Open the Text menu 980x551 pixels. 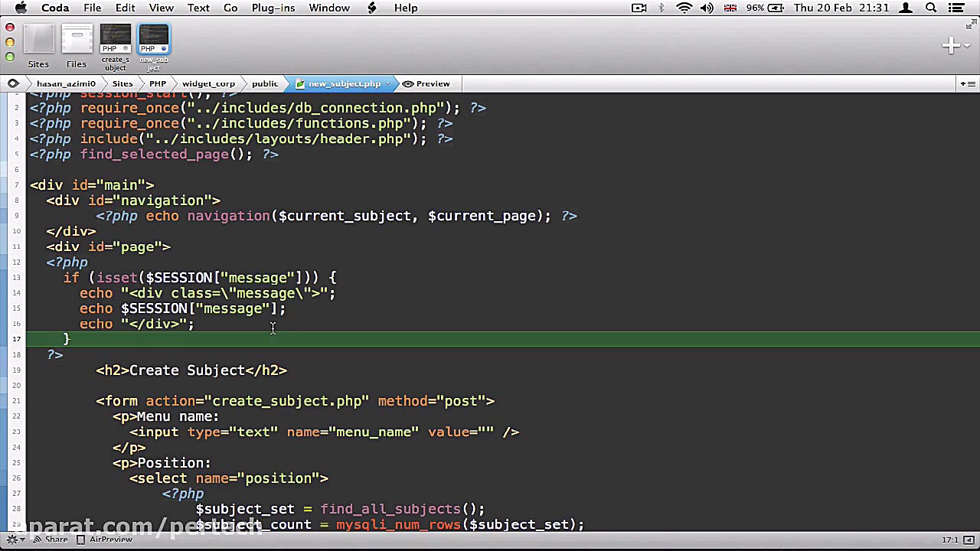[x=198, y=8]
